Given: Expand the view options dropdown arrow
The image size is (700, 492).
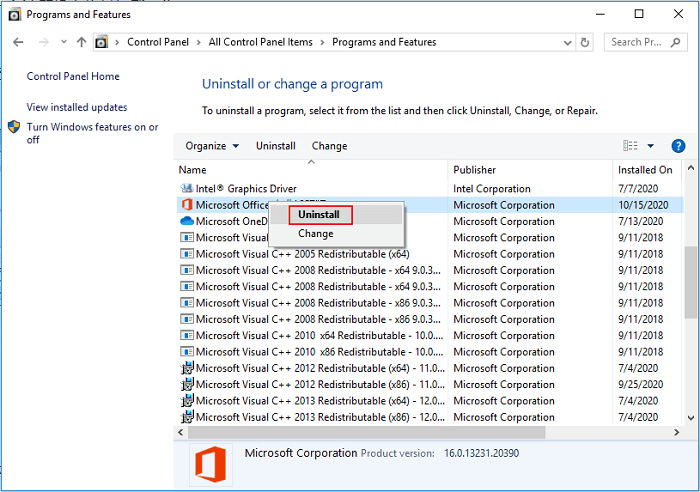Looking at the screenshot, I should pos(650,146).
